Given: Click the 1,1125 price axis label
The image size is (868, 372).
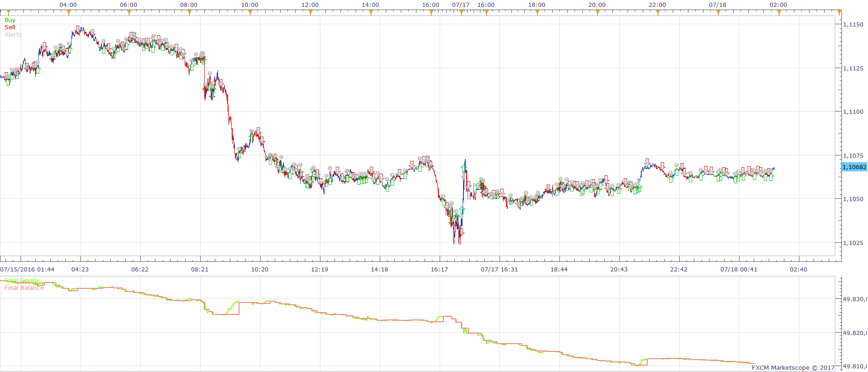Looking at the screenshot, I should (x=853, y=69).
